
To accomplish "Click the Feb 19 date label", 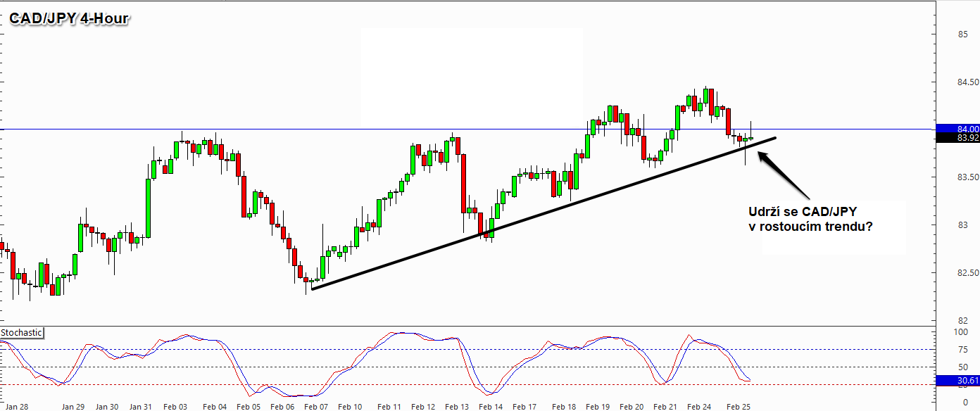I will (598, 407).
